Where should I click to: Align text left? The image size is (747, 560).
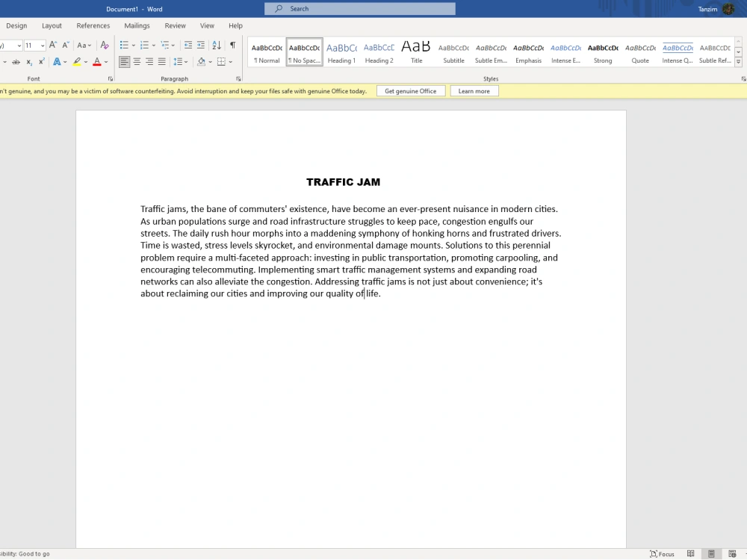point(124,62)
